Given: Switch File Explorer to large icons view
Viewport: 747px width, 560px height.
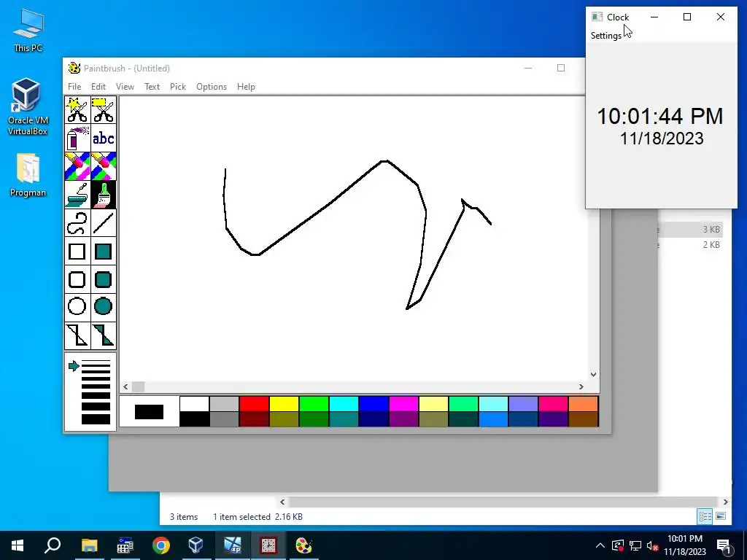Looking at the screenshot, I should pos(721,516).
